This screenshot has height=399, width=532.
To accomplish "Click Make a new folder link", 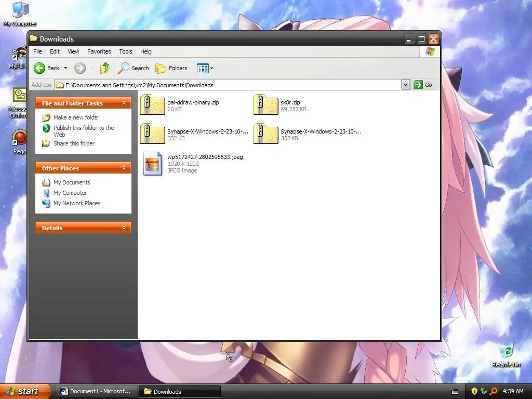I will click(x=76, y=117).
